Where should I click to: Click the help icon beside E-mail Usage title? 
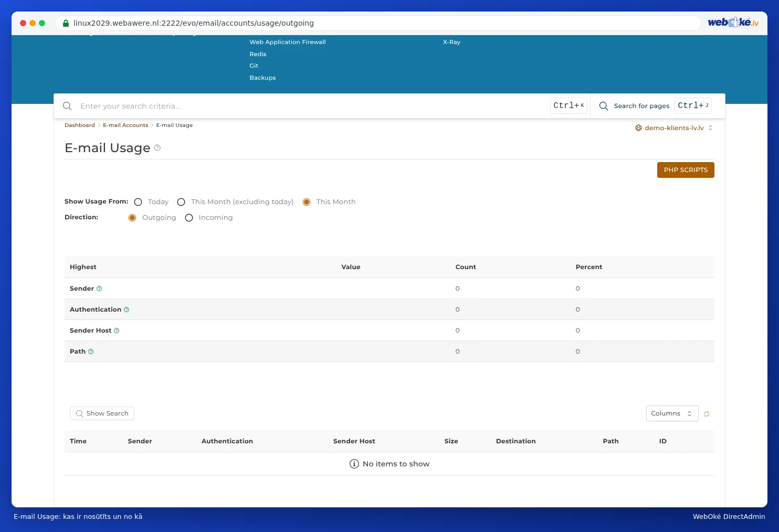pyautogui.click(x=157, y=148)
